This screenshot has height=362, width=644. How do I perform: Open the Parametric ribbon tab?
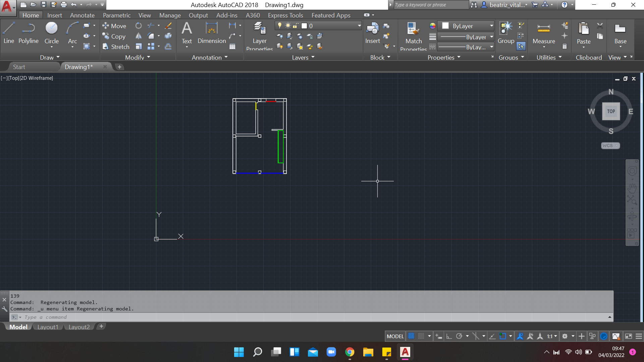117,15
